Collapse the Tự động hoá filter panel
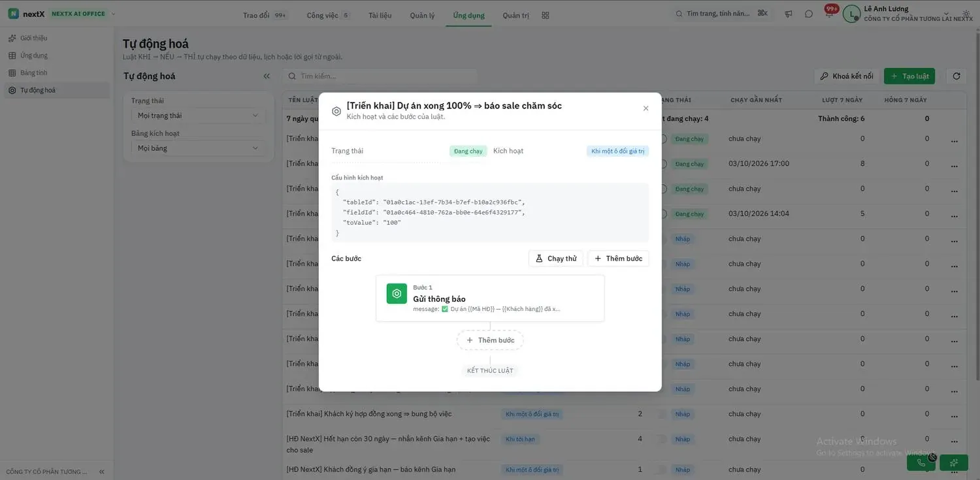Screen dimensions: 980x480 coord(267,76)
